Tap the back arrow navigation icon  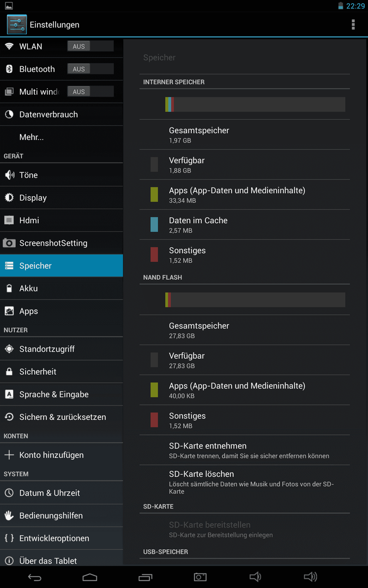click(x=34, y=578)
